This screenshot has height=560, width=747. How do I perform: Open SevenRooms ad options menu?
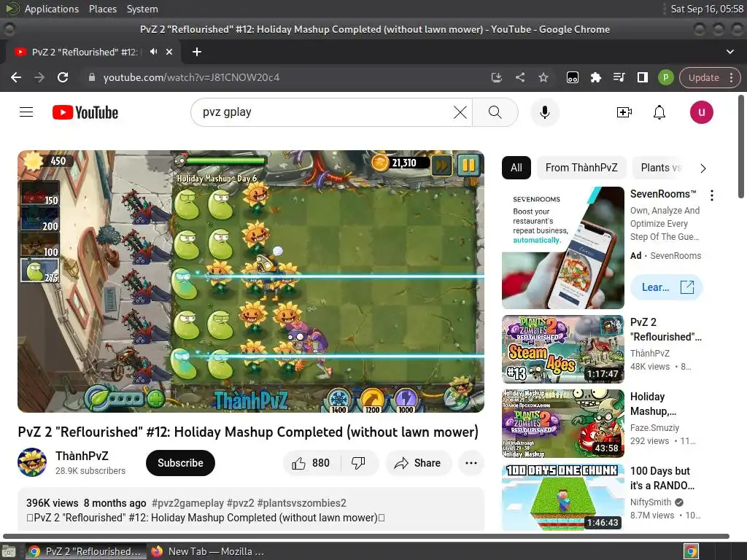pyautogui.click(x=712, y=195)
